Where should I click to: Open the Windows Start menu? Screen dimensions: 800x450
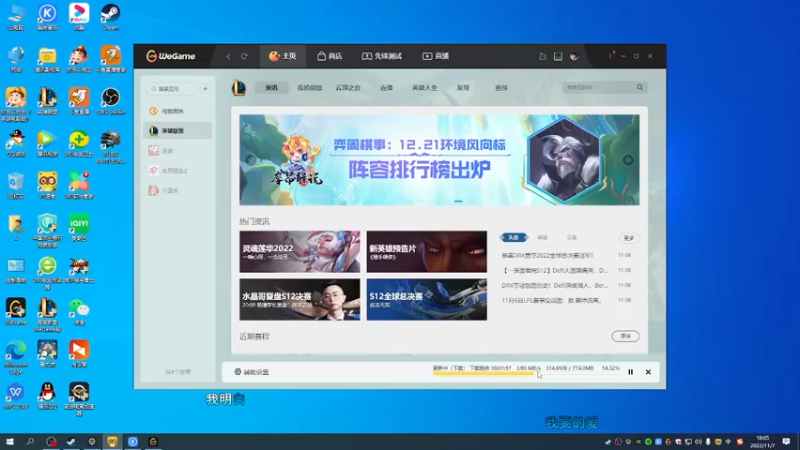click(9, 441)
